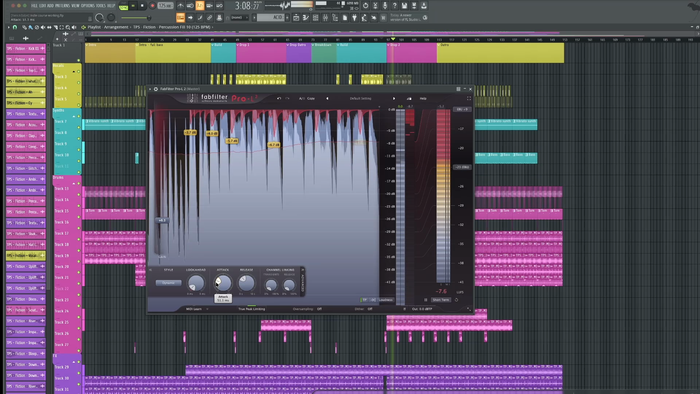Redo in FabFilter Pro-L 2
The width and height of the screenshot is (700, 394).
point(288,98)
